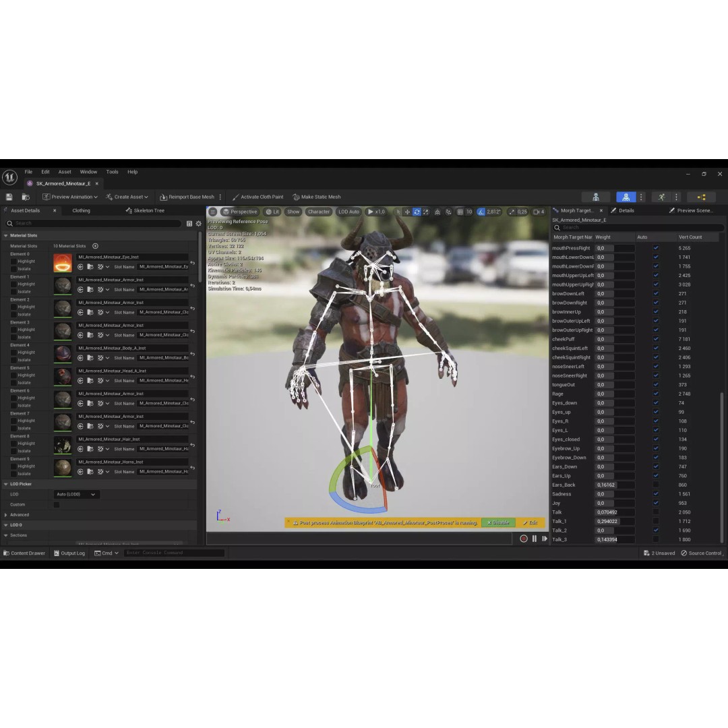Click the Save asset floppy disk icon
This screenshot has width=728, height=728.
(x=9, y=197)
